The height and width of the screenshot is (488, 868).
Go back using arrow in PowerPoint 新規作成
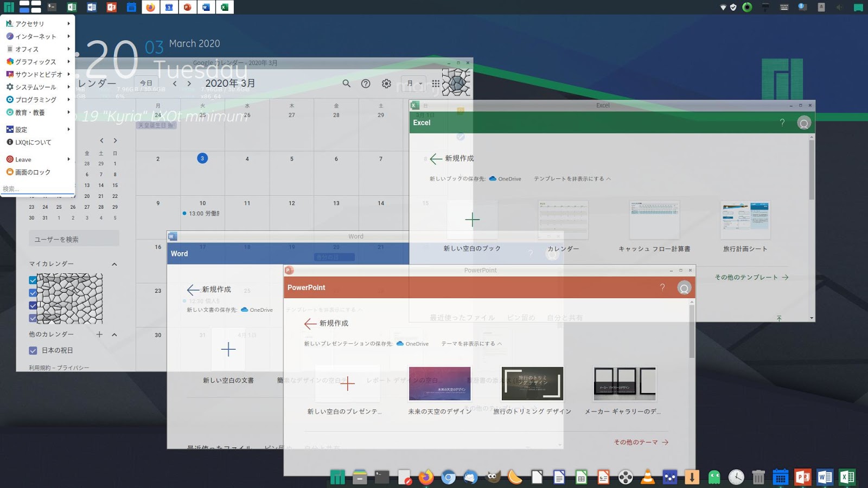pos(310,324)
